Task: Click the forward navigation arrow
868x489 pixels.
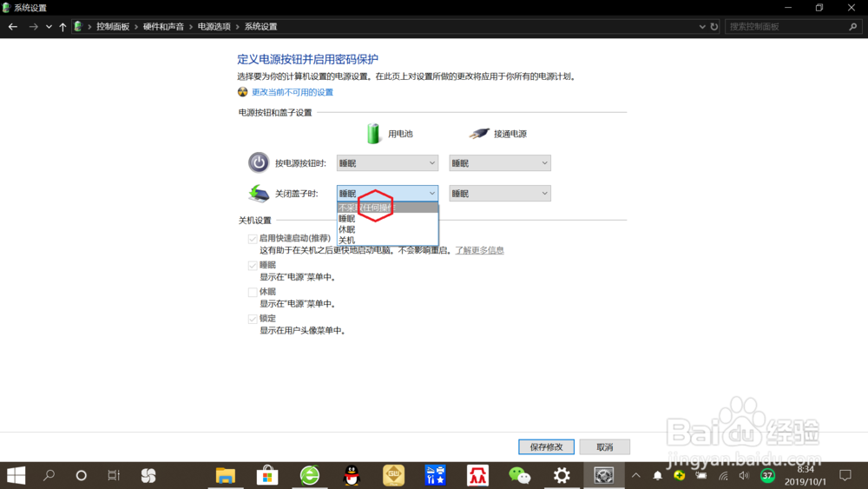Action: click(33, 27)
